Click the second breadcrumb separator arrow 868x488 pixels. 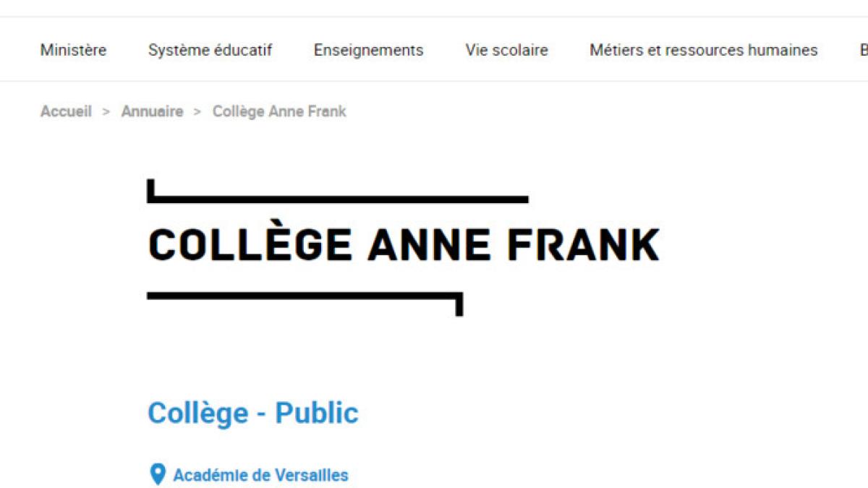(x=197, y=111)
